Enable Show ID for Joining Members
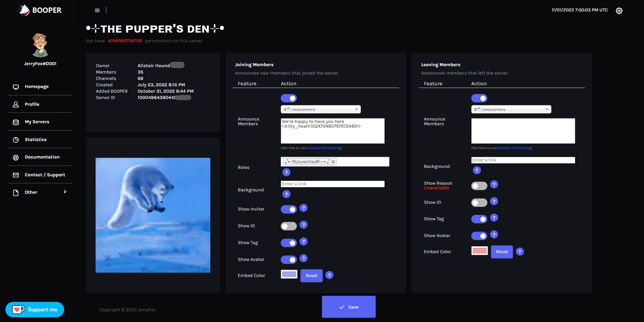The height and width of the screenshot is (322, 644). (288, 226)
